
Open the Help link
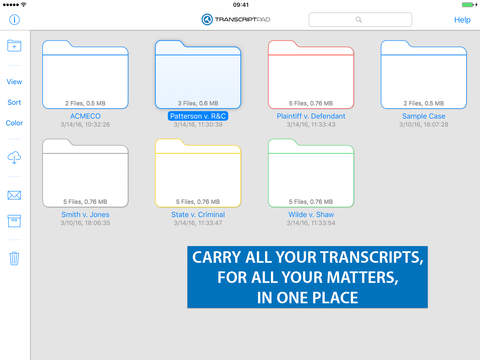pyautogui.click(x=462, y=20)
